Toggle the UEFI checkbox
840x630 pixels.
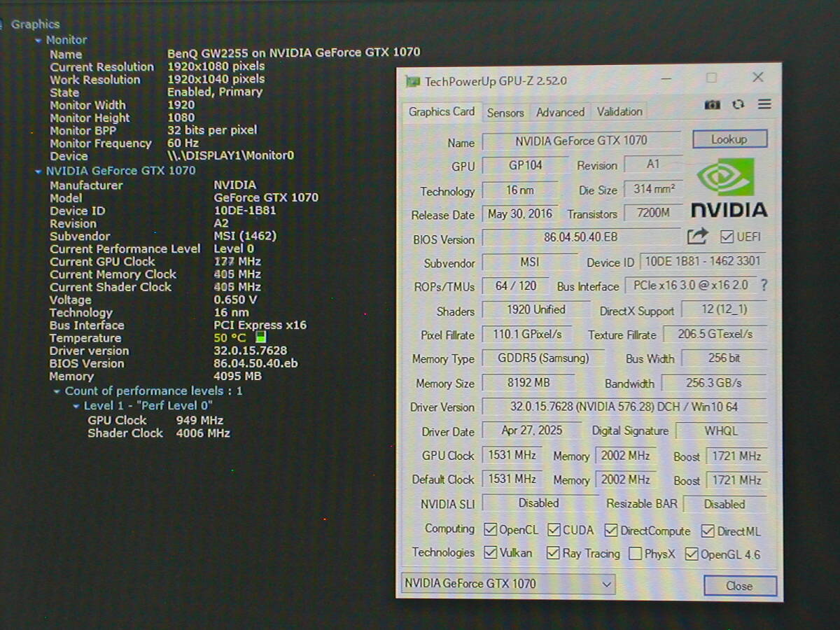click(x=727, y=237)
